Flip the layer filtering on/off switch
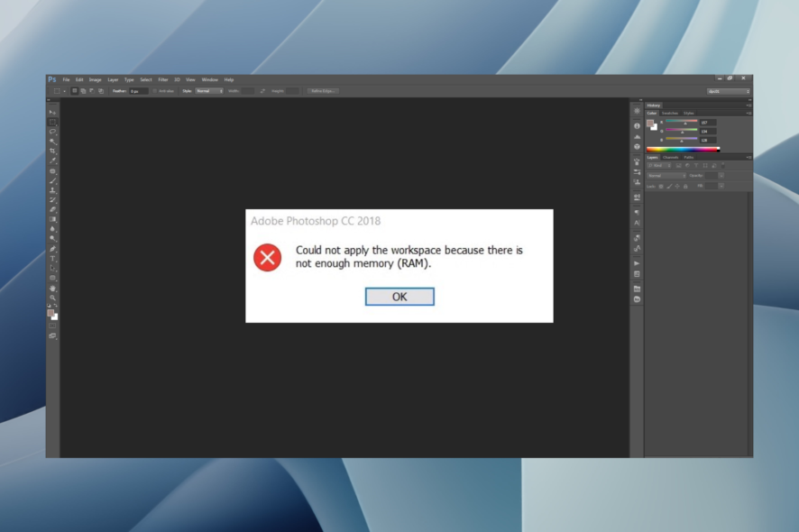 coord(723,166)
